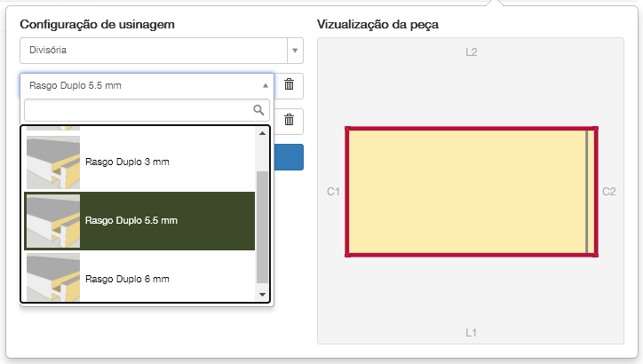Image resolution: width=643 pixels, height=364 pixels.
Task: Select the highlighted Rasgo Duplo 5.5 mm text
Action: point(131,220)
